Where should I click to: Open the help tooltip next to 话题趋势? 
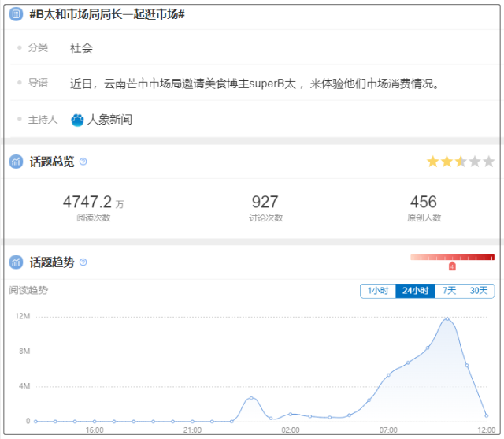(x=83, y=262)
